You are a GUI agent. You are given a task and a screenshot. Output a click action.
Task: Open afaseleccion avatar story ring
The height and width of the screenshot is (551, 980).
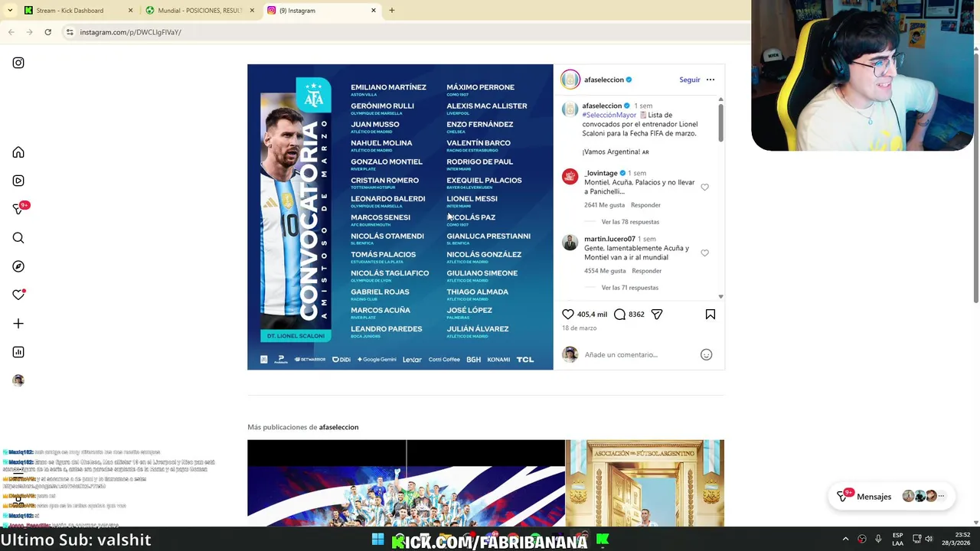[x=570, y=80]
